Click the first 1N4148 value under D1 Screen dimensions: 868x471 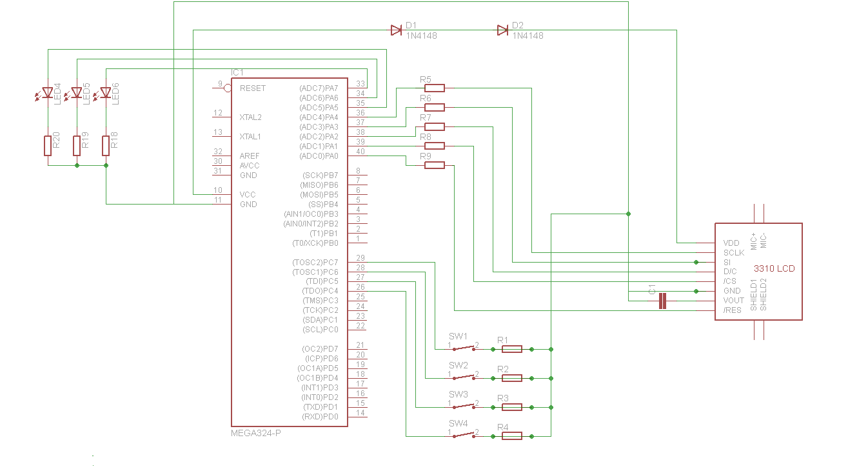[x=421, y=35]
